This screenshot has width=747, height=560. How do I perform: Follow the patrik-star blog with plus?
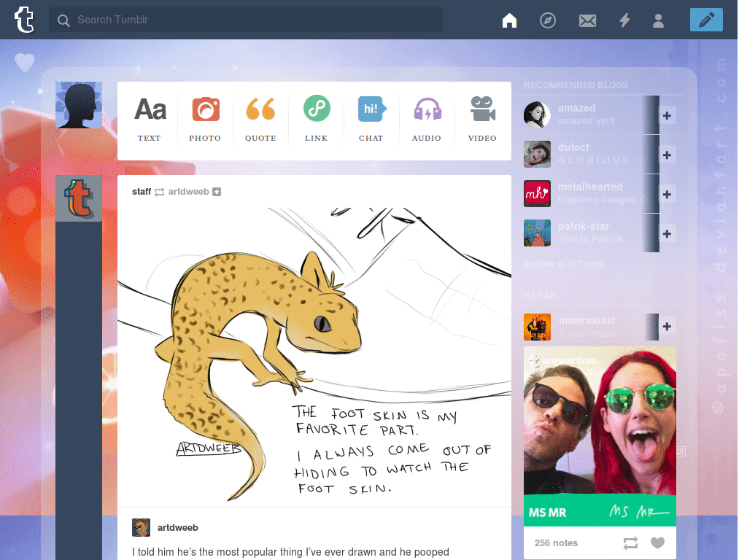point(667,234)
